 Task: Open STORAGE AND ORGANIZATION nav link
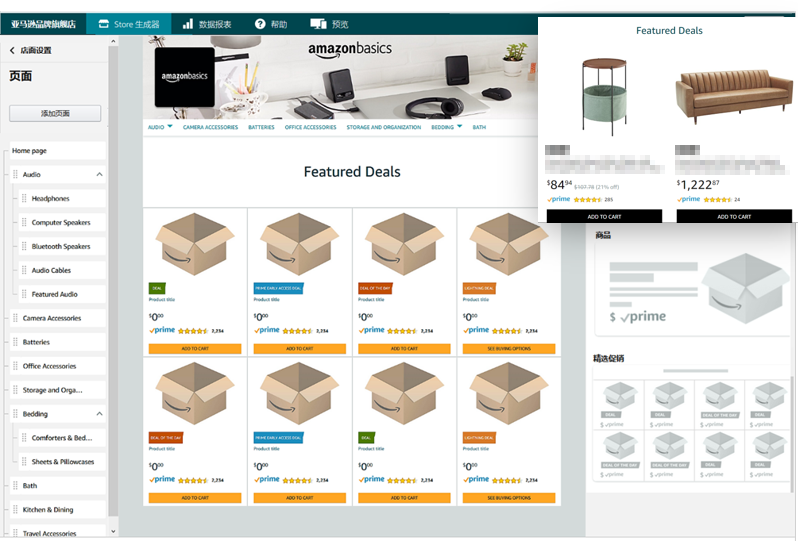(384, 127)
